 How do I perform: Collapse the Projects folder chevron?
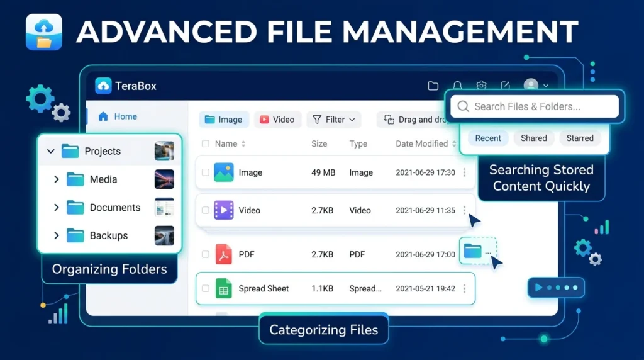pyautogui.click(x=51, y=151)
